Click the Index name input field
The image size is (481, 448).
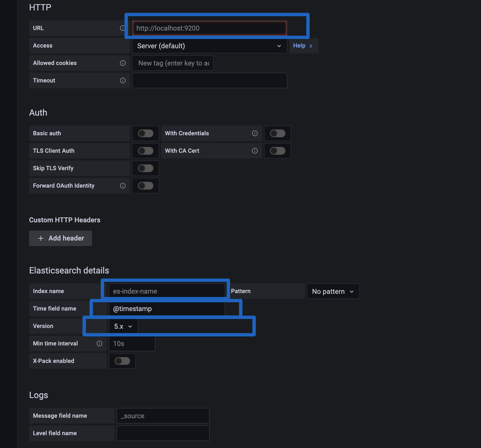[166, 291]
